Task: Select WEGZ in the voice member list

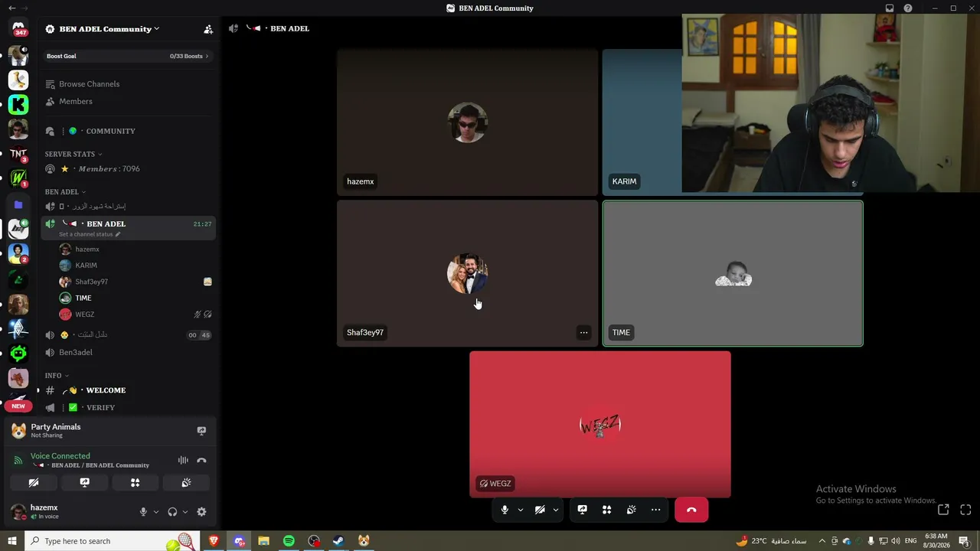Action: [x=136, y=315]
